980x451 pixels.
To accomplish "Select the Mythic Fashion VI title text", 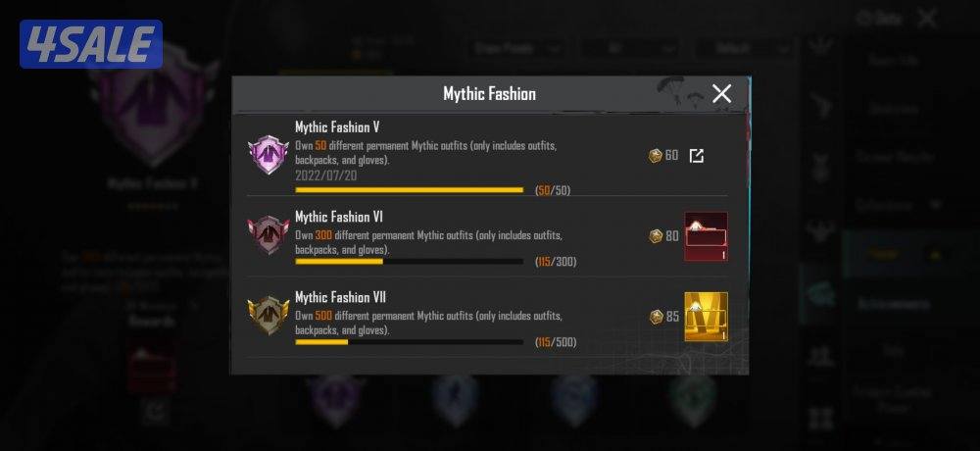I will (x=339, y=217).
